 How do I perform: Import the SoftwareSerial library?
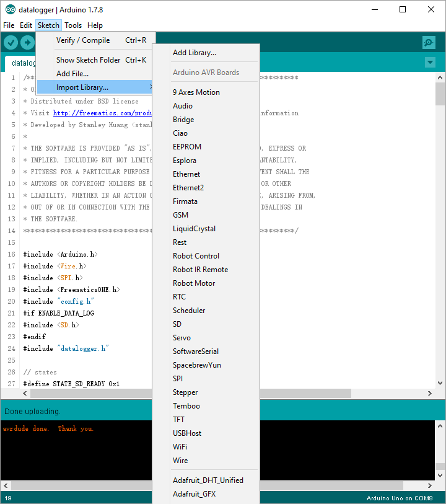206,351
